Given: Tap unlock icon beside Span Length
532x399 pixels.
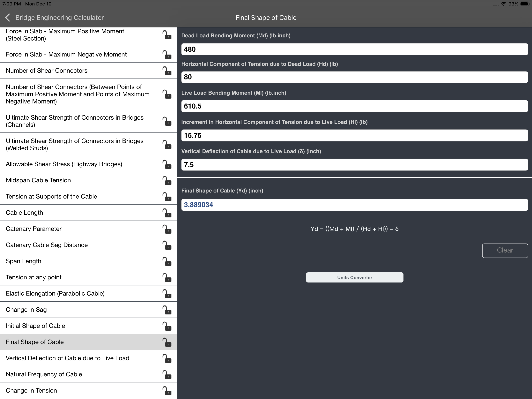Looking at the screenshot, I should 167,261.
